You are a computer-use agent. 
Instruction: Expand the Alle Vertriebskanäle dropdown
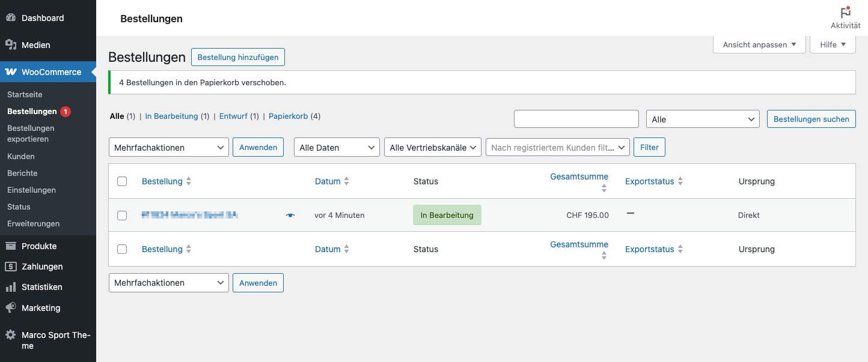[x=432, y=148]
